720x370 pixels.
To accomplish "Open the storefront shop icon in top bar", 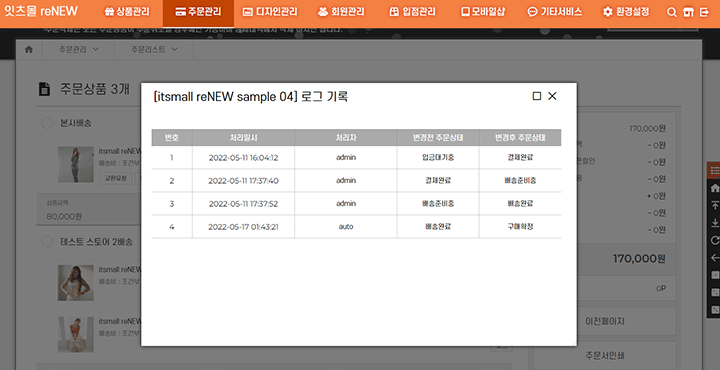I will point(688,12).
